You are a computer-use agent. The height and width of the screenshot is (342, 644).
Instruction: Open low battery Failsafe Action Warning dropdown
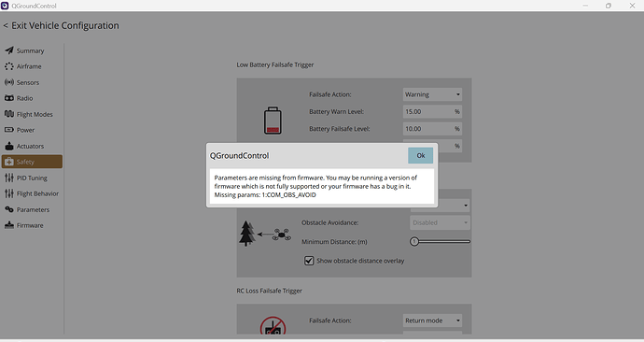(x=432, y=94)
